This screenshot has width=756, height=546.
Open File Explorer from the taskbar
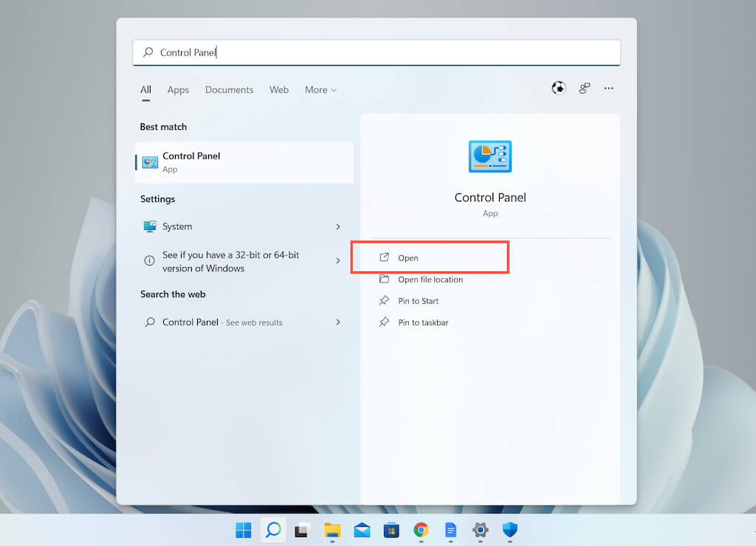tap(332, 530)
